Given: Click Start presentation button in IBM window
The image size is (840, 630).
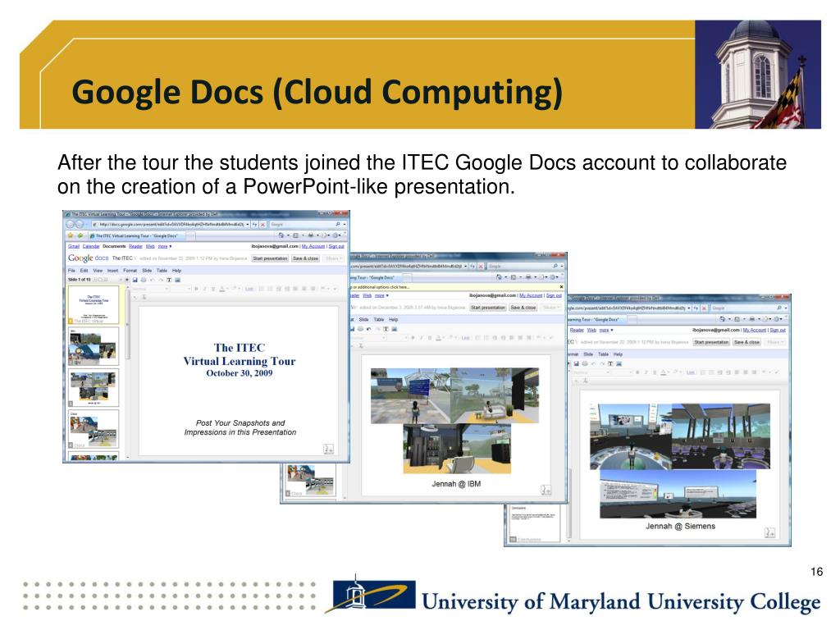Looking at the screenshot, I should [x=488, y=308].
